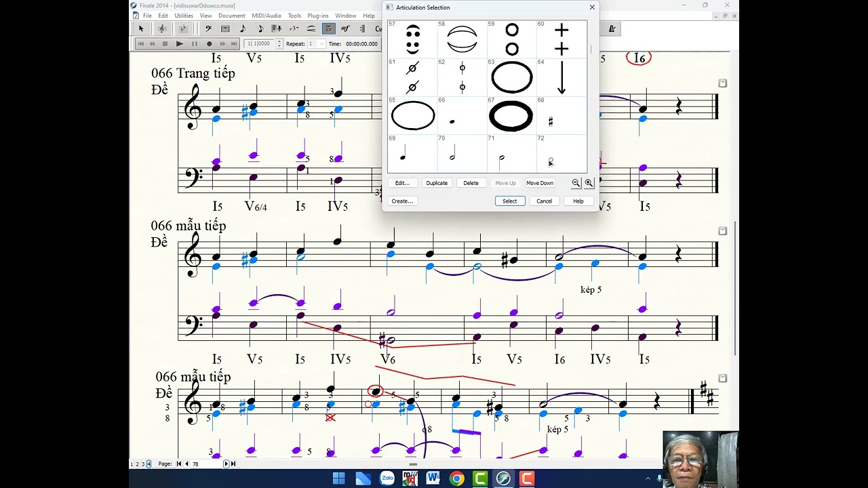Click the Move Down button
This screenshot has width=868, height=488.
[x=540, y=183]
